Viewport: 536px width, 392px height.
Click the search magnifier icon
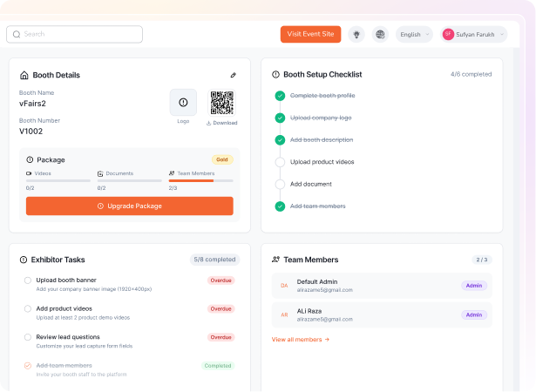click(x=17, y=34)
